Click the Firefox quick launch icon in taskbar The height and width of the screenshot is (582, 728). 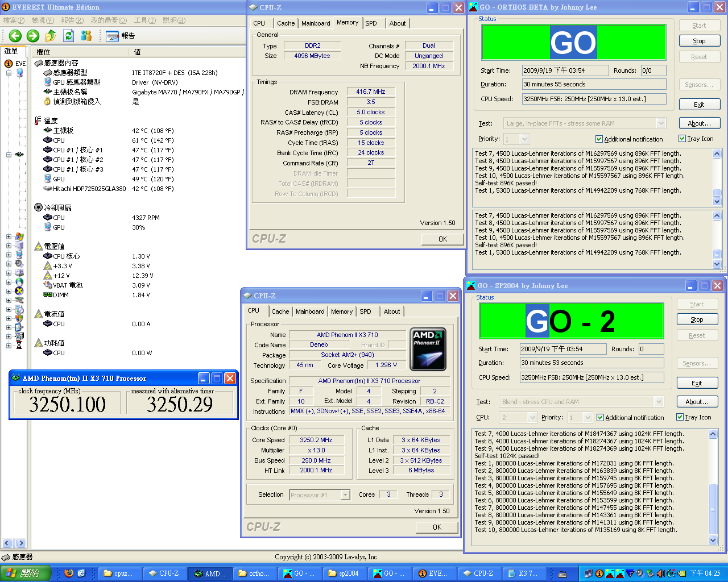coord(69,573)
